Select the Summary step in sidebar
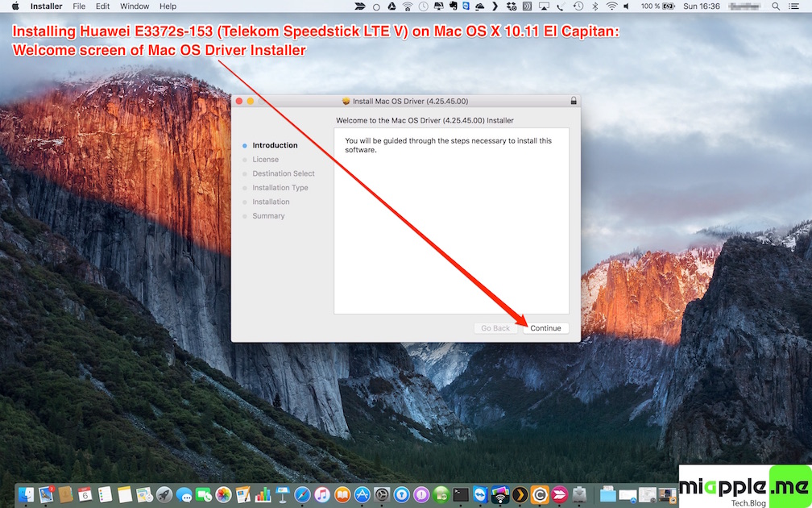 click(268, 215)
